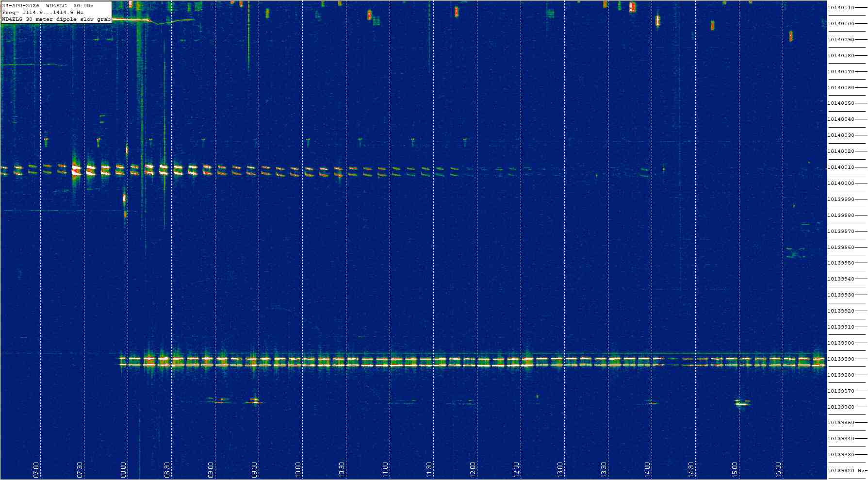
Task: Click the 10140110 frequency scale label
Action: (841, 8)
